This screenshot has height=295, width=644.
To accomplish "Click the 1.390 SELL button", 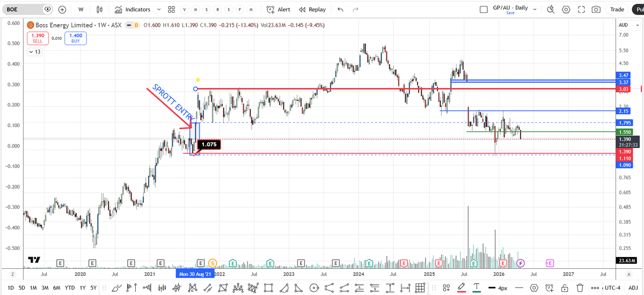I will click(36, 39).
